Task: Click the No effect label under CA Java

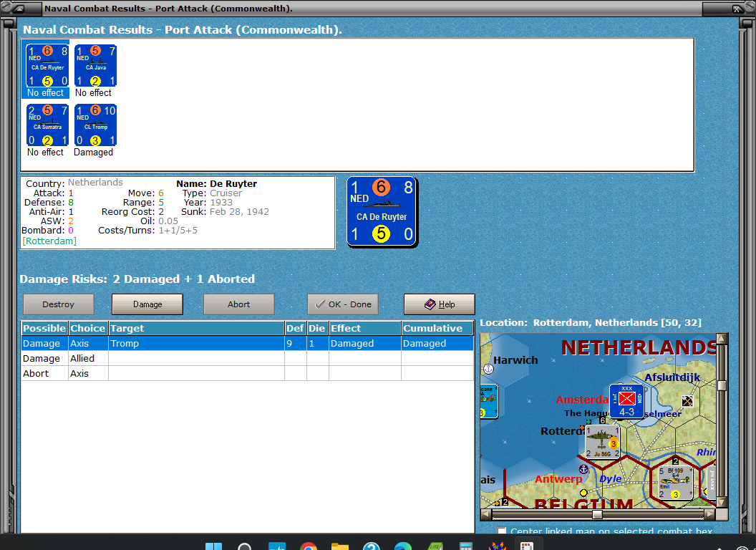Action: click(94, 92)
